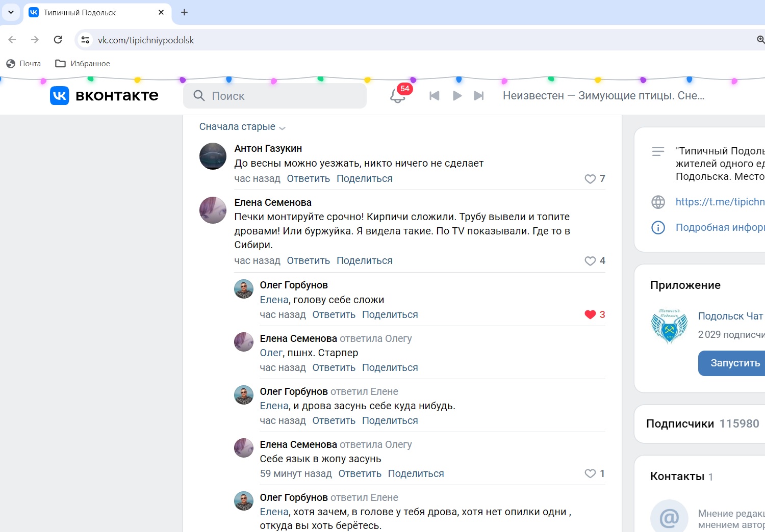Open Антон Газукин's profile avatar

[213, 156]
